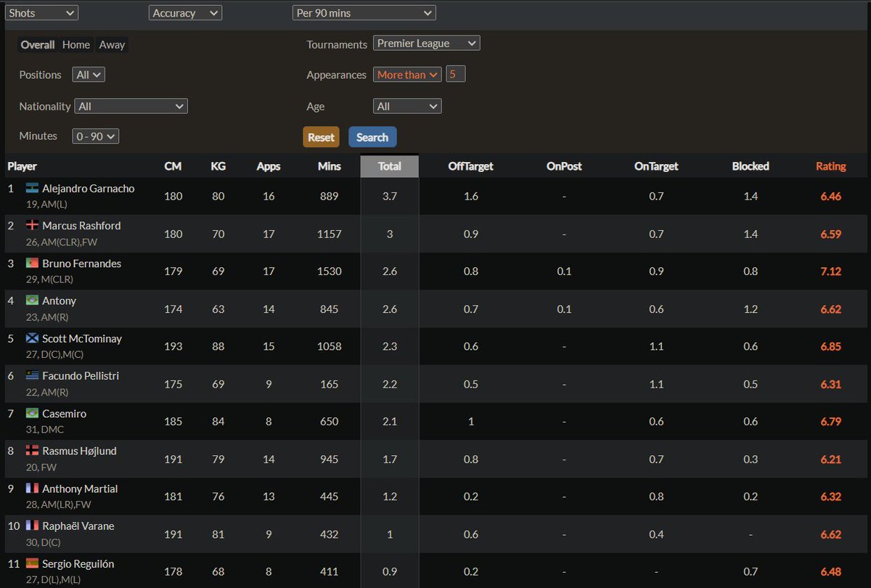Open Facundo Pellistri's player profile

(x=81, y=376)
